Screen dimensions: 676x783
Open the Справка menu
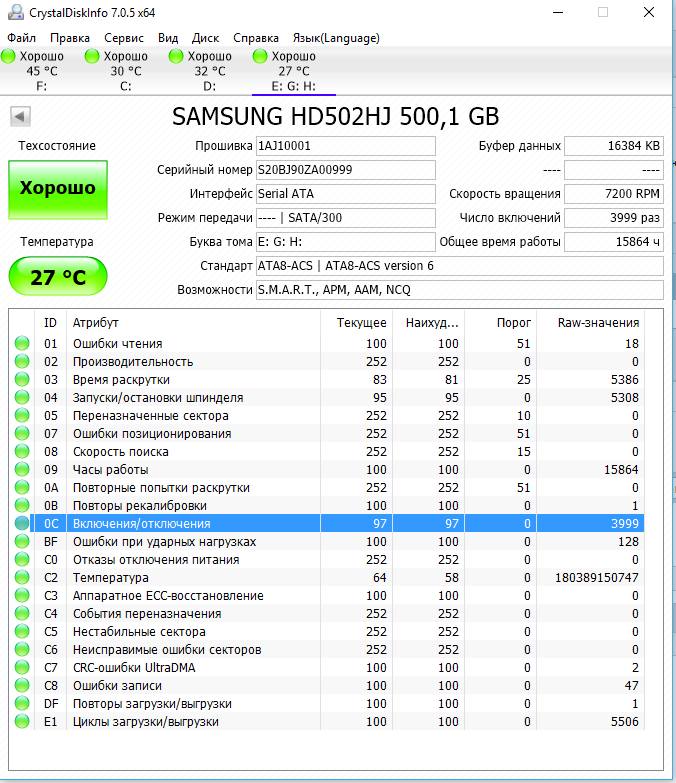tap(256, 38)
